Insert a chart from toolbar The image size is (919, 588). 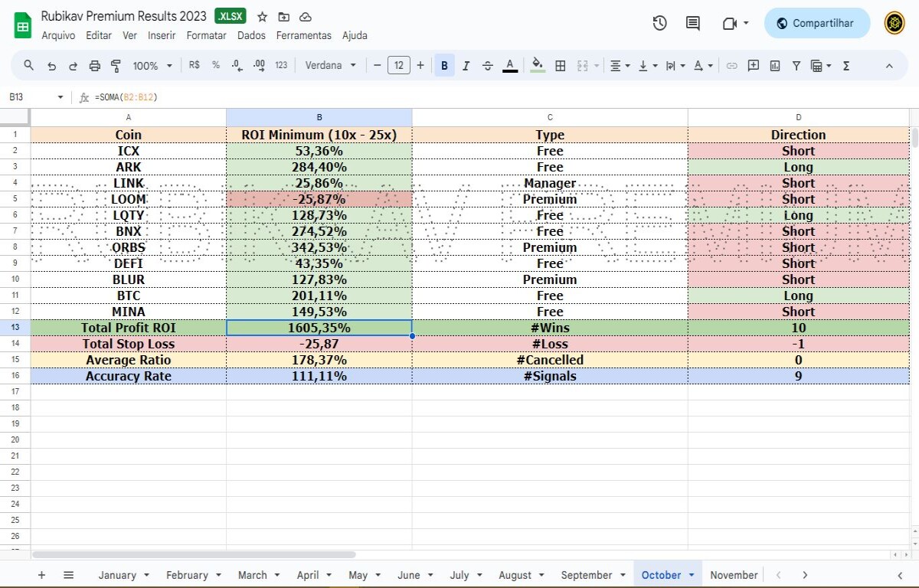(x=775, y=66)
